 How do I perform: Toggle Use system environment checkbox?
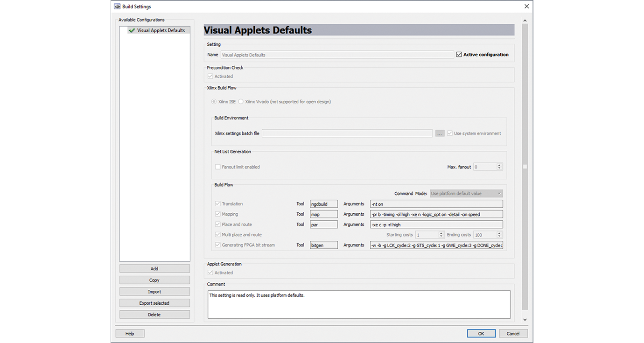tap(450, 133)
